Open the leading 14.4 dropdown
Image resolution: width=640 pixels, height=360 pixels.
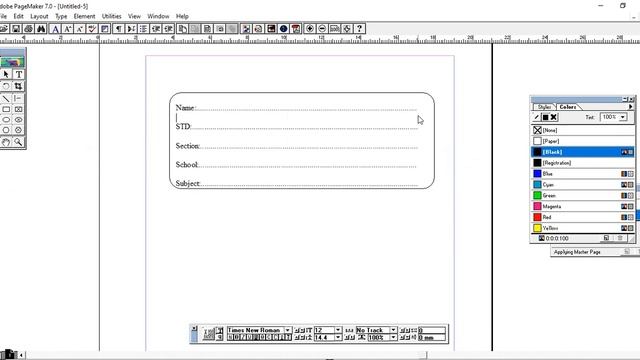point(338,338)
